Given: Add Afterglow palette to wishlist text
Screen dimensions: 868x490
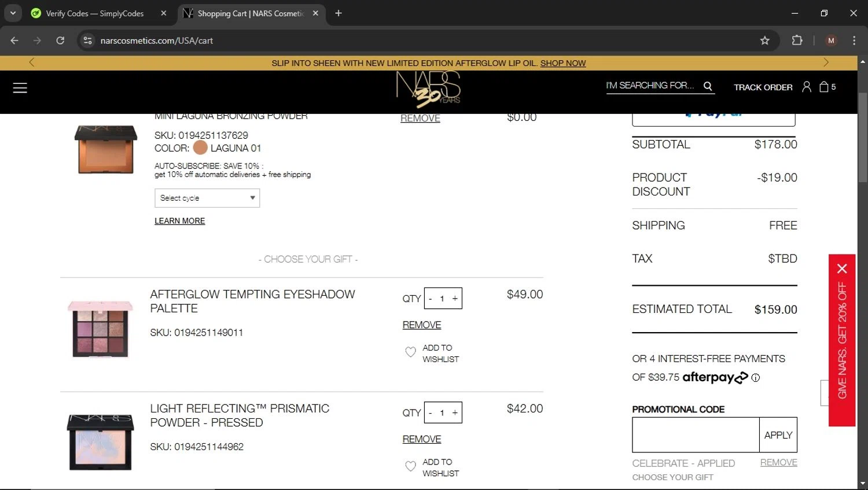Looking at the screenshot, I should pos(440,353).
